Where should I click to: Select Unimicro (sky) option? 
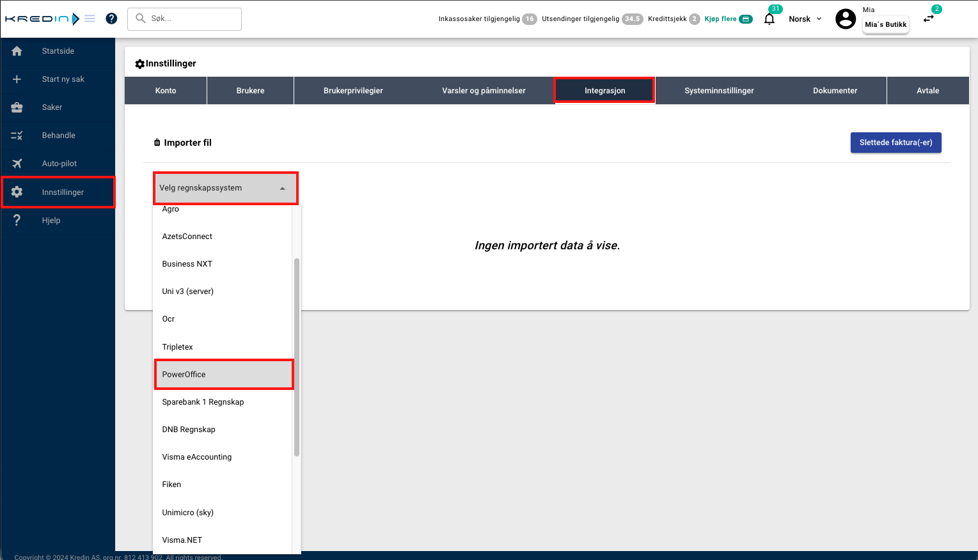[223, 513]
